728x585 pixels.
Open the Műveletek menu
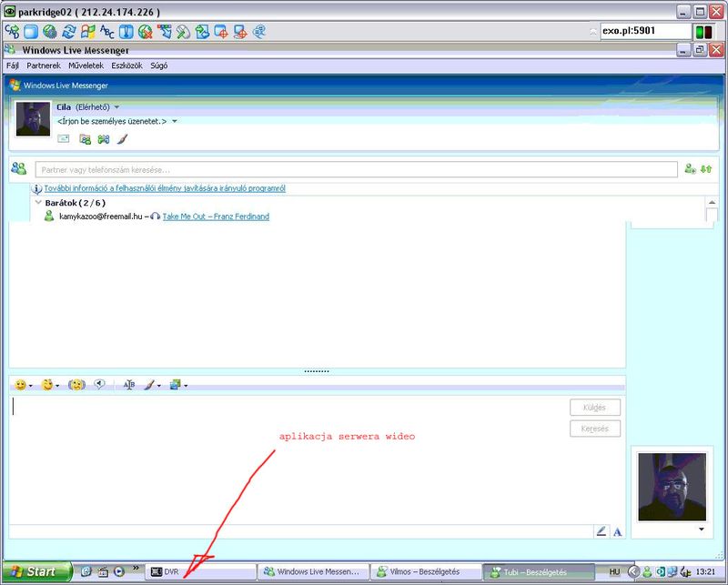coord(86,66)
